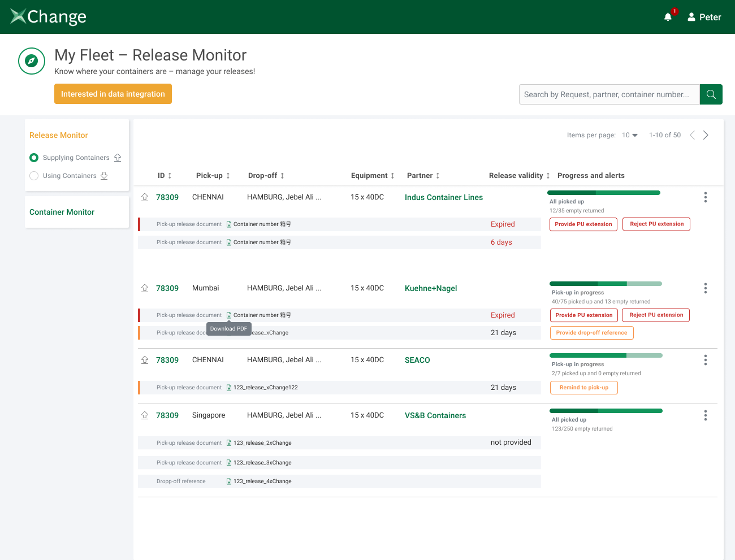The height and width of the screenshot is (560, 735).
Task: Click PDF icon for 123_release_3xChange
Action: [x=229, y=463]
